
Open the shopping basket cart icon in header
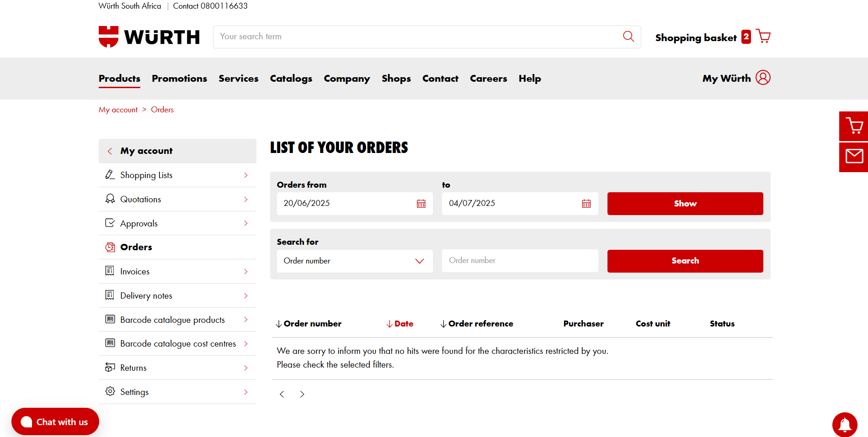(763, 36)
